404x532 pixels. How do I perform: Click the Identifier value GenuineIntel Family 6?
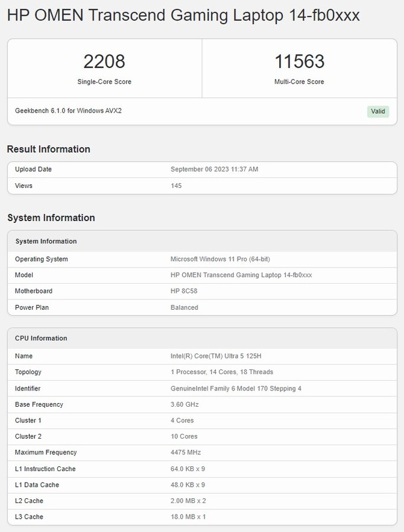(236, 389)
